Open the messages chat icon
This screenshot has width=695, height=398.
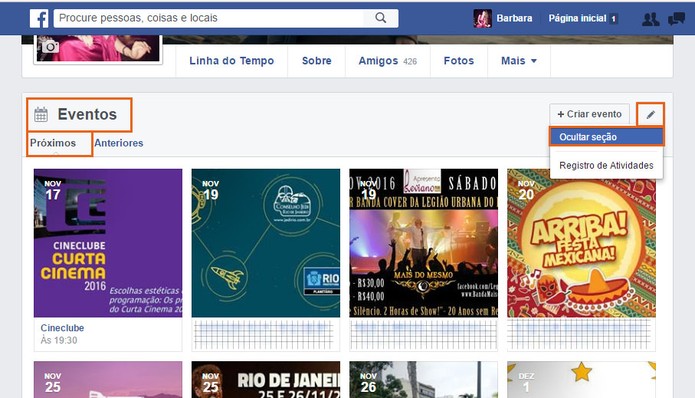pyautogui.click(x=676, y=19)
